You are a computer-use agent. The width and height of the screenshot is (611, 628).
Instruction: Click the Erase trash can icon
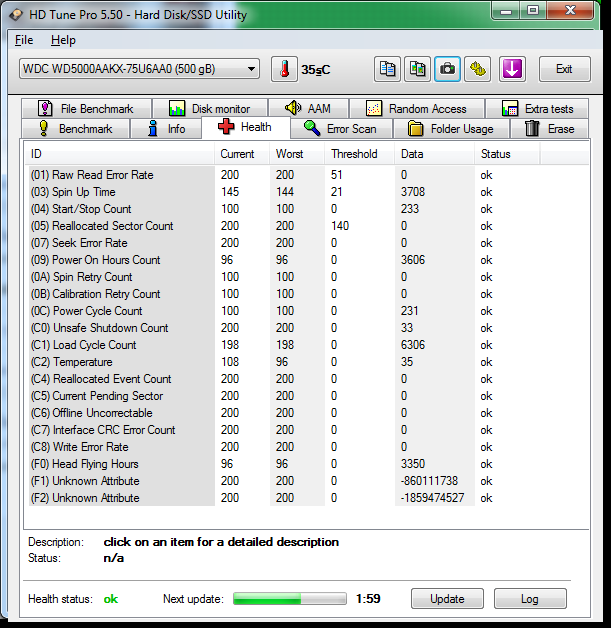(532, 128)
